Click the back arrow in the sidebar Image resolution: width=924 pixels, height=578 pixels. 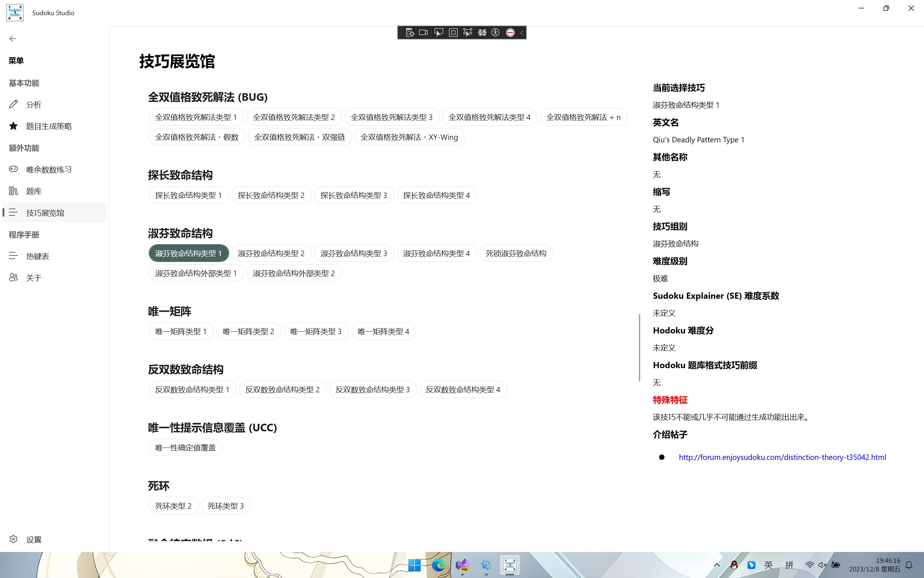(13, 39)
